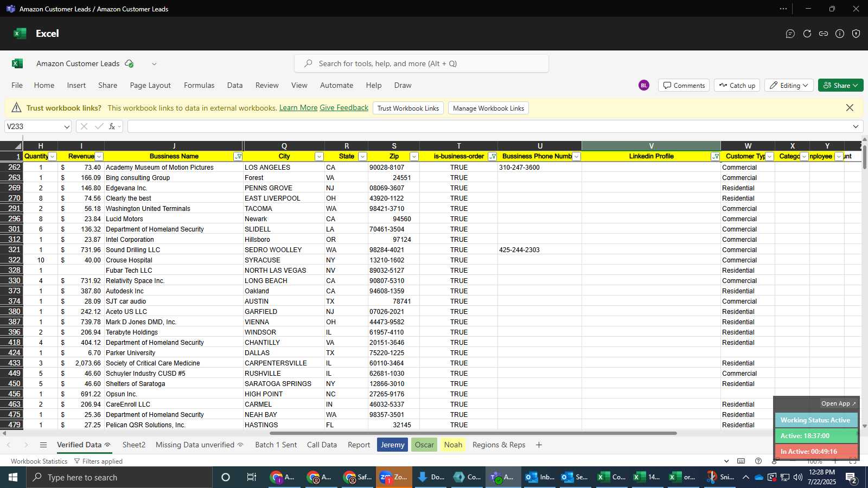Switch to the Call Data sheet tab
The width and height of the screenshot is (868, 488).
322,445
